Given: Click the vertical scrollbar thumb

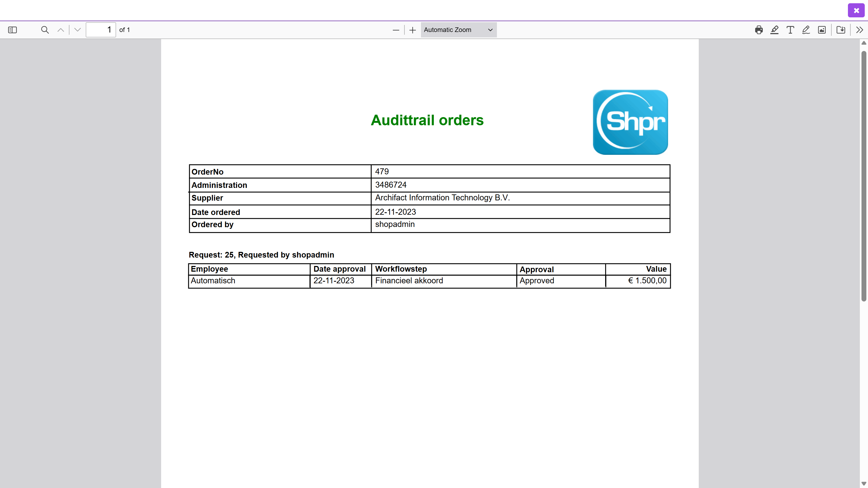Looking at the screenshot, I should click(x=864, y=176).
